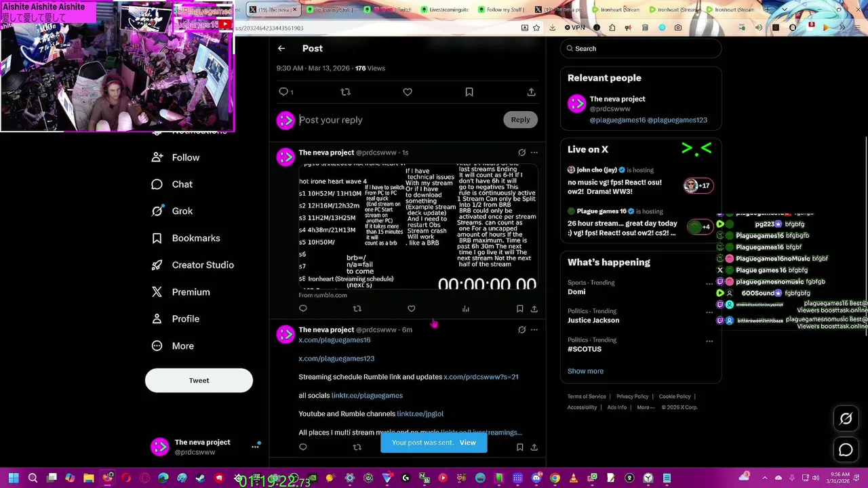The image size is (868, 488).
Task: Open Chat in the sidebar
Action: (x=172, y=184)
